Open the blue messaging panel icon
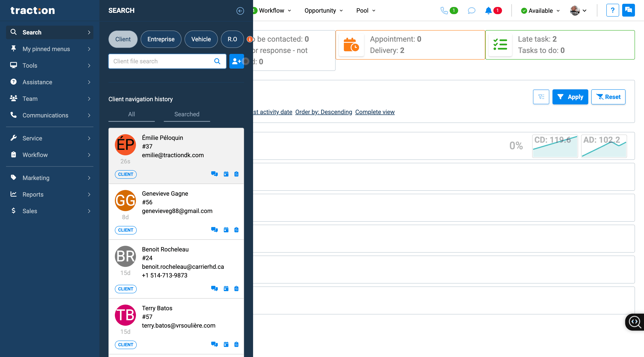The height and width of the screenshot is (357, 644). tap(628, 10)
